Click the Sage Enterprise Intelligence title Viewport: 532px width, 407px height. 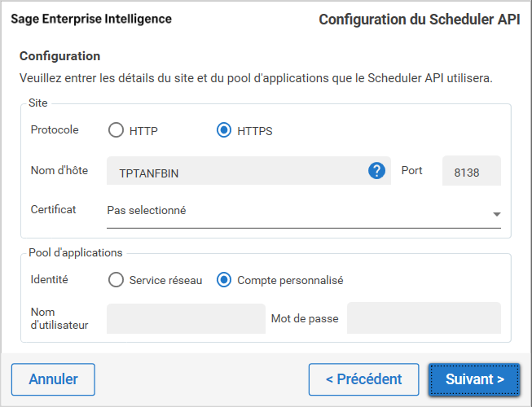click(91, 19)
